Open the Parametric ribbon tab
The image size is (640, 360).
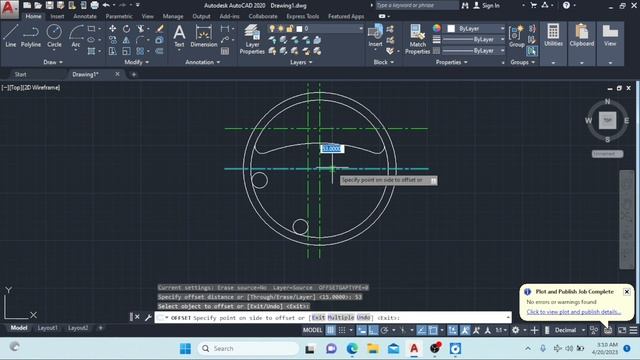(x=119, y=16)
